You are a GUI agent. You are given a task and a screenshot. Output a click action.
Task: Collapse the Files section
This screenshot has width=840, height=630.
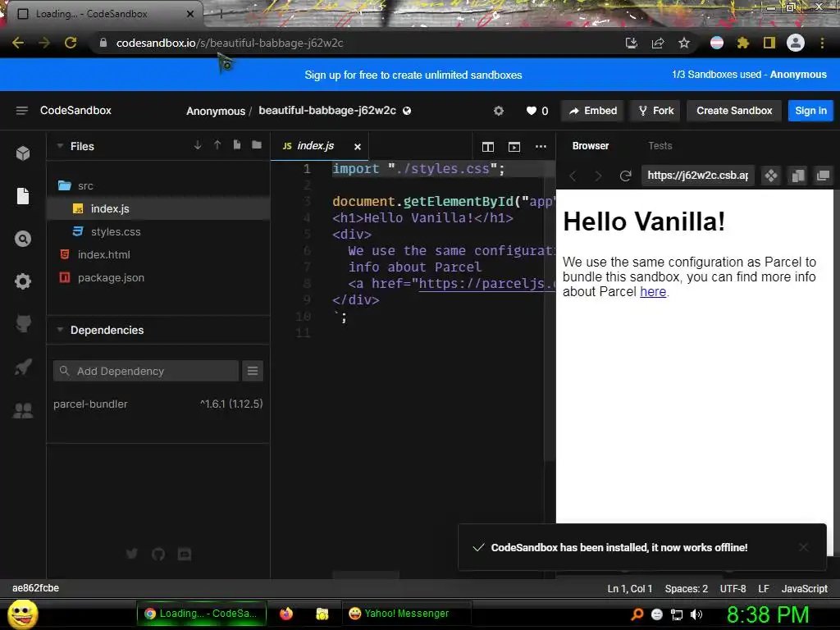[60, 146]
